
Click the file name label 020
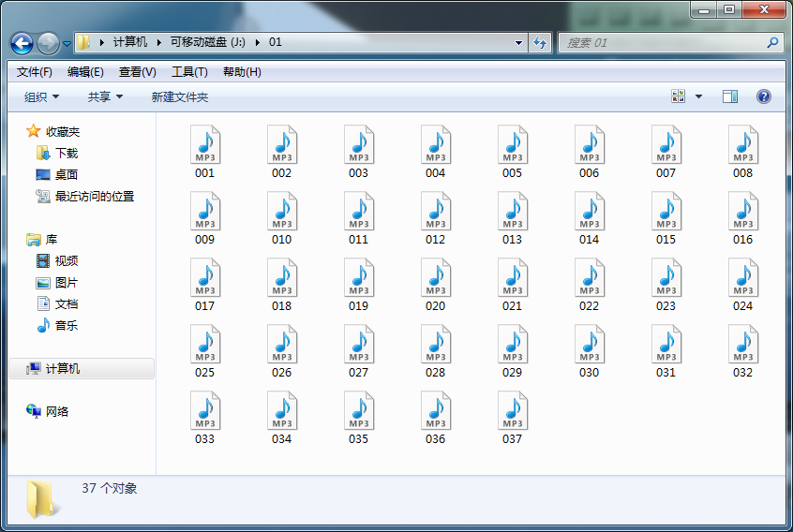436,306
